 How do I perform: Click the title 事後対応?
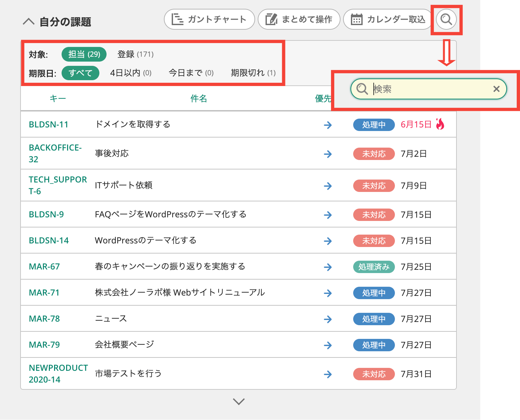pyautogui.click(x=112, y=153)
